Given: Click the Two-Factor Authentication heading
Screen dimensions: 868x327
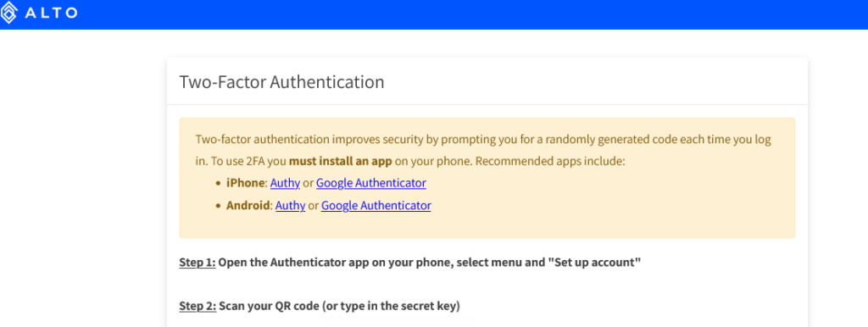Looking at the screenshot, I should (x=281, y=82).
